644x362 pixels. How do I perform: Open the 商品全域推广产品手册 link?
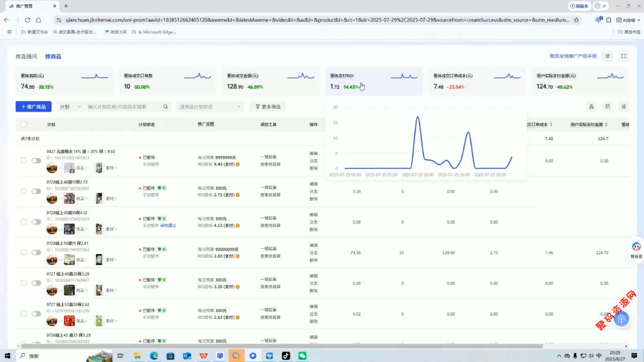573,56
